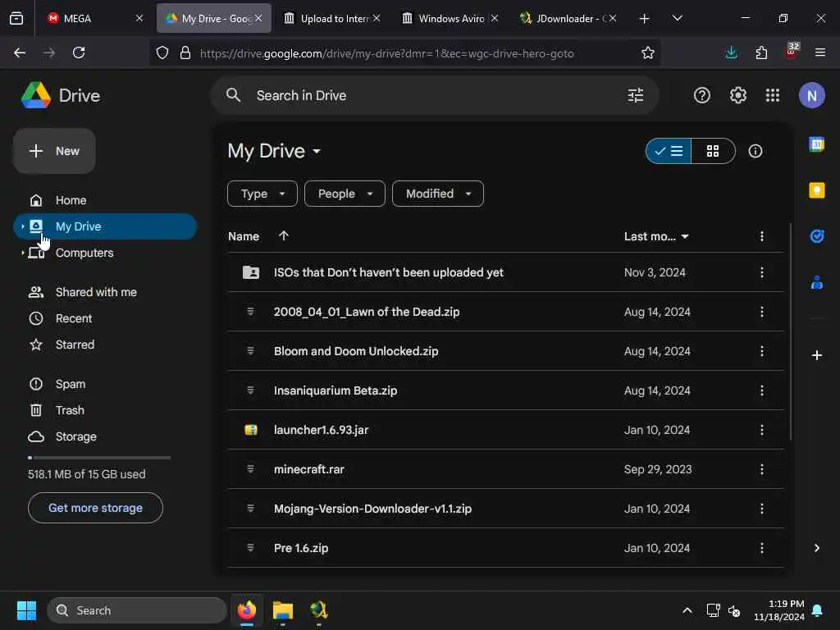This screenshot has height=630, width=840.
Task: Open Trash section
Action: [105, 410]
